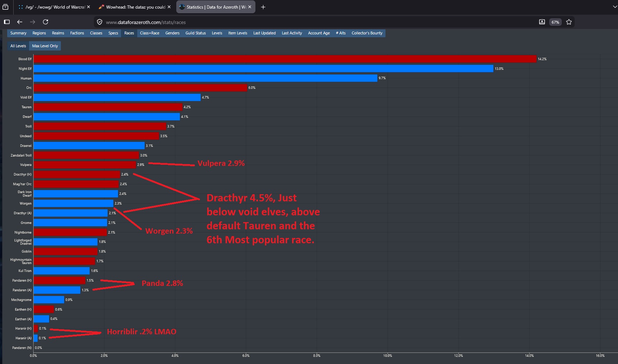Open the Account Age stats tab
This screenshot has width=618, height=364.
319,33
